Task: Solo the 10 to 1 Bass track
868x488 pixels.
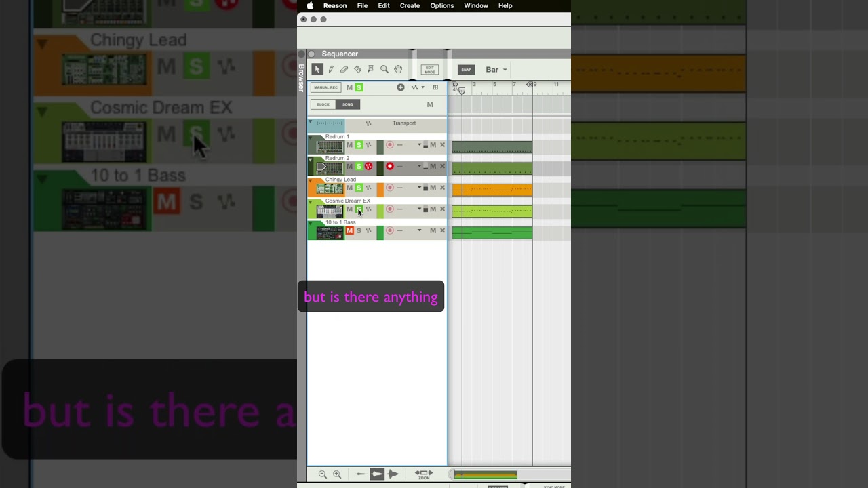Action: pyautogui.click(x=359, y=230)
